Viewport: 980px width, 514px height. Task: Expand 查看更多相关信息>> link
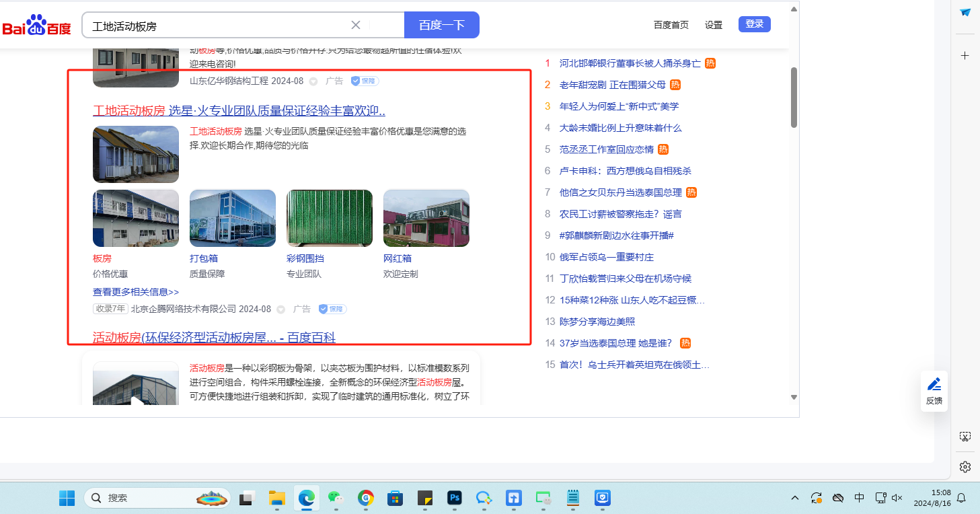[136, 292]
